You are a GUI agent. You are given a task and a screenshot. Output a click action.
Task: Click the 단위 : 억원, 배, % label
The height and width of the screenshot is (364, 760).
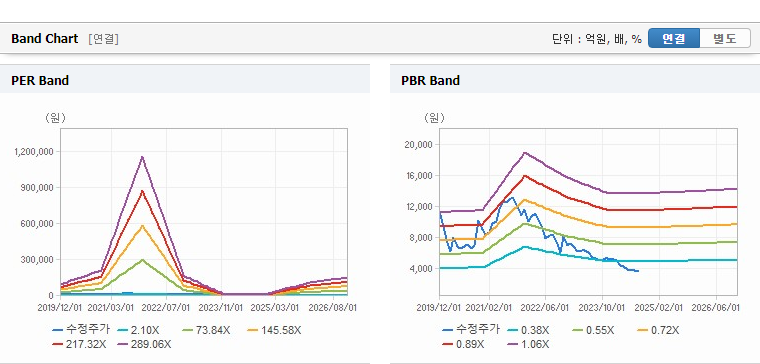[597, 39]
